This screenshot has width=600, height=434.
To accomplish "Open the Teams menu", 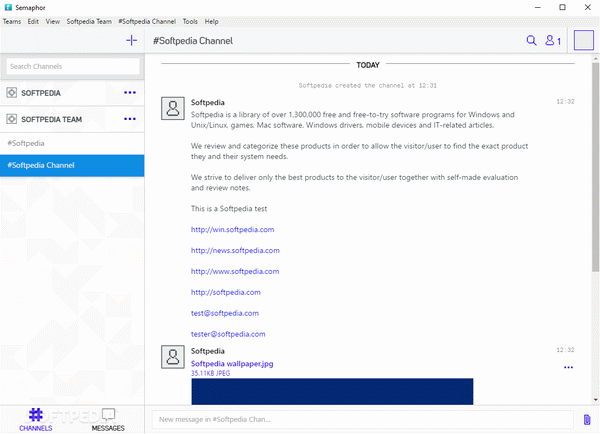I will [12, 21].
